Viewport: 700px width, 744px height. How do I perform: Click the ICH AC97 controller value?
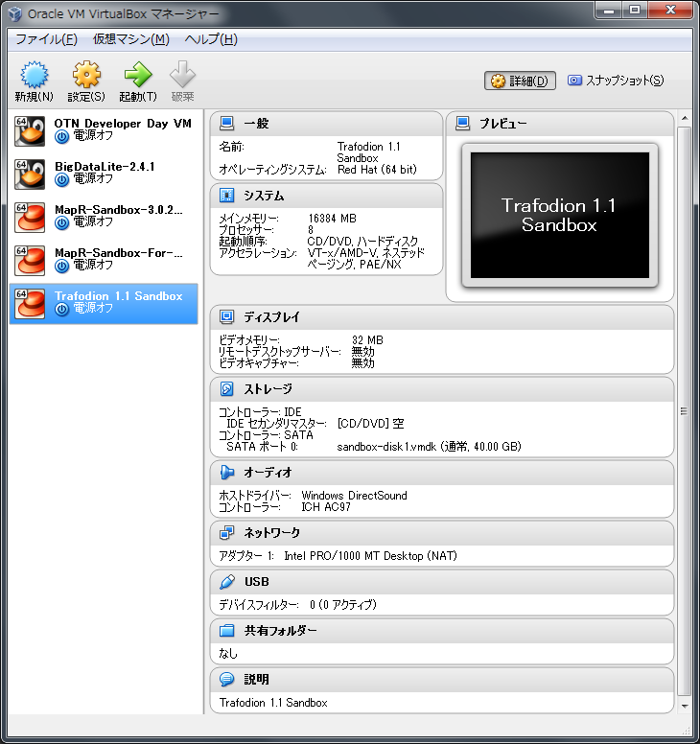[x=326, y=507]
